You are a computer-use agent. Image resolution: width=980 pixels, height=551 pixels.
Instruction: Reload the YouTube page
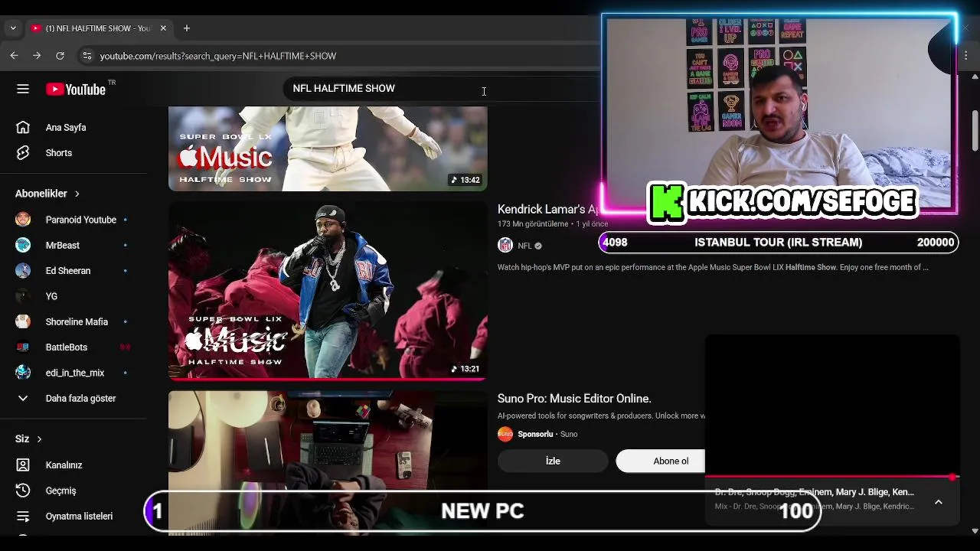tap(60, 56)
